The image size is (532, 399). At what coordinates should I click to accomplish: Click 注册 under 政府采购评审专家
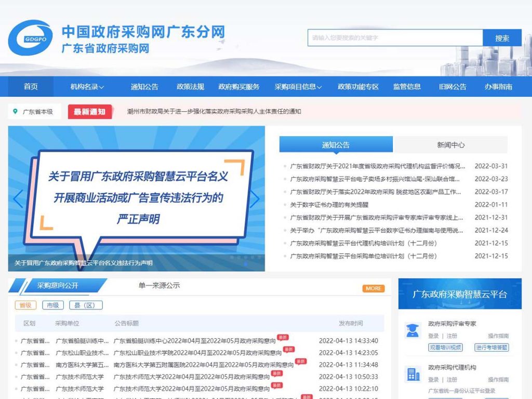point(451,336)
